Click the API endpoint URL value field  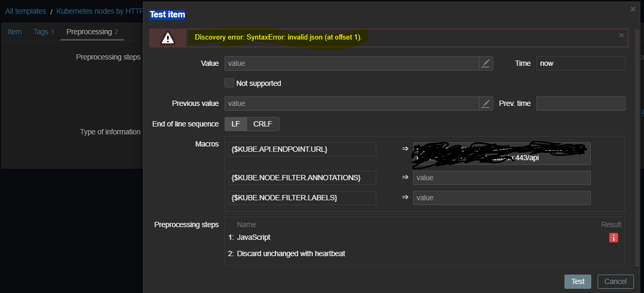point(502,153)
